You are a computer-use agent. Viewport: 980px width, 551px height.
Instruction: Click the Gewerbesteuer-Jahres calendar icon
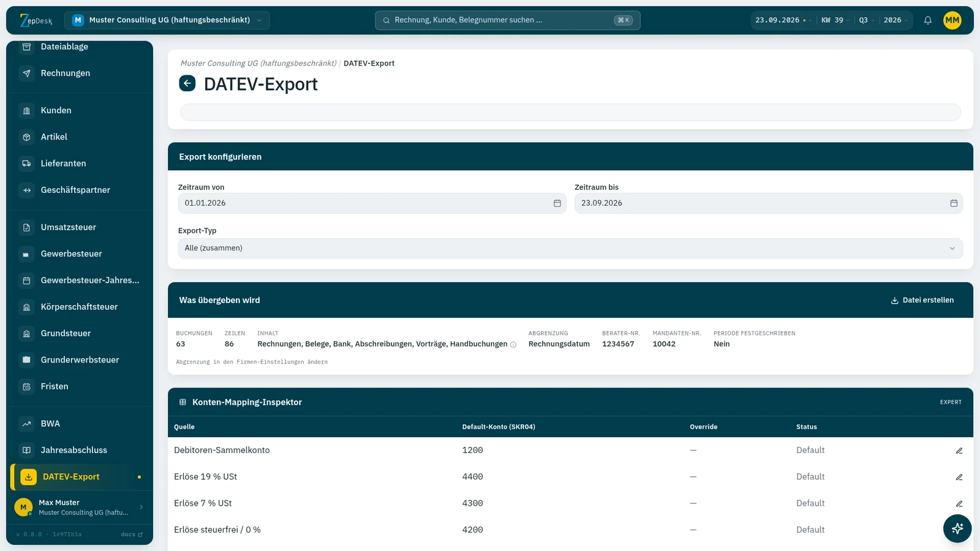tap(26, 280)
